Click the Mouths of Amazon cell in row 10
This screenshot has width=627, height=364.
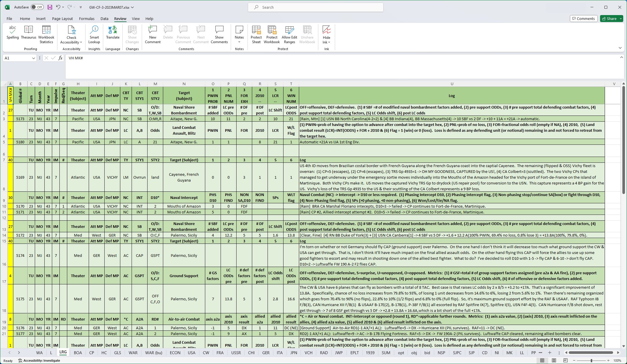(184, 206)
